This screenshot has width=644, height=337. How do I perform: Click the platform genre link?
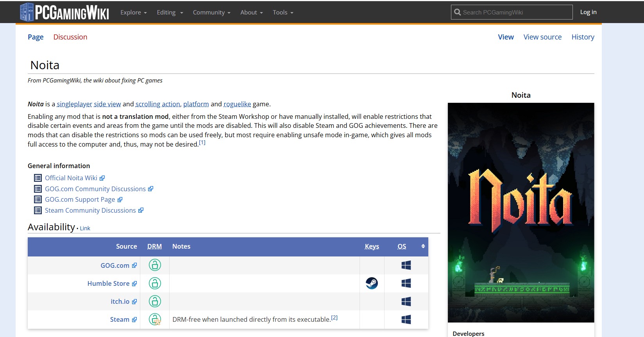click(196, 104)
